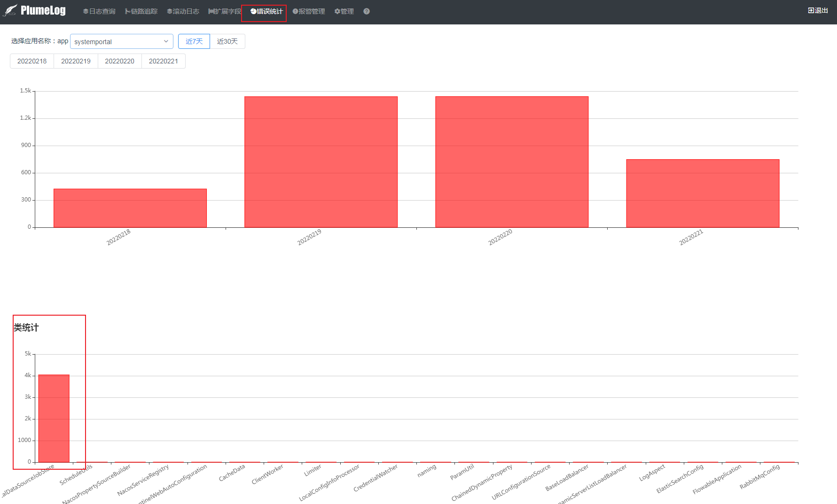This screenshot has height=504, width=837.
Task: Choose the 20220220 date button
Action: tap(120, 61)
